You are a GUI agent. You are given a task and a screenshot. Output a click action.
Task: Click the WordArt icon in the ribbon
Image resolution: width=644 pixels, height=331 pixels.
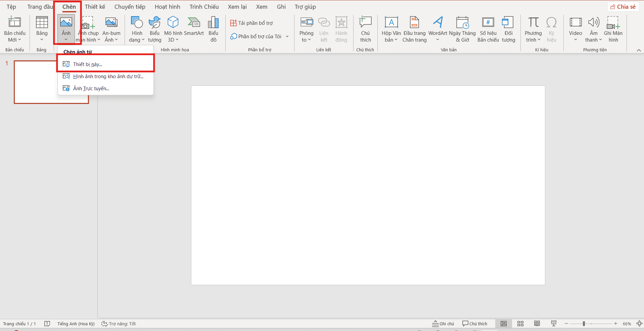coord(438,23)
